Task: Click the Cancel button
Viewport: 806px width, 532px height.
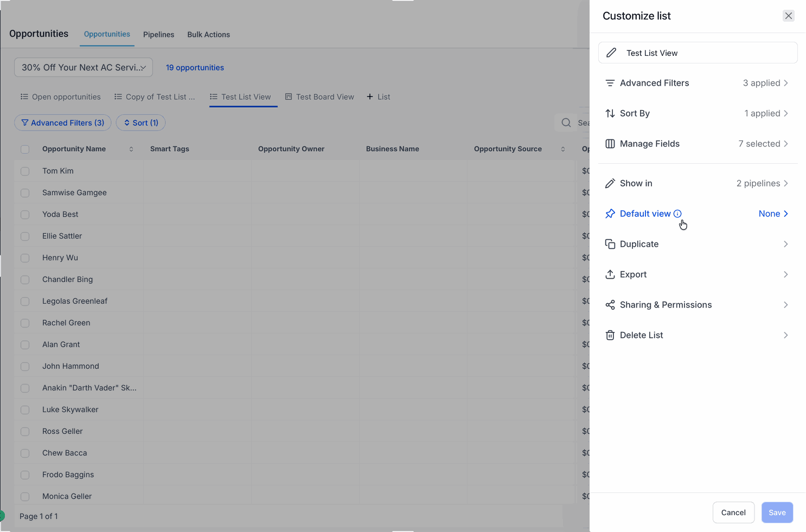Action: [733, 512]
